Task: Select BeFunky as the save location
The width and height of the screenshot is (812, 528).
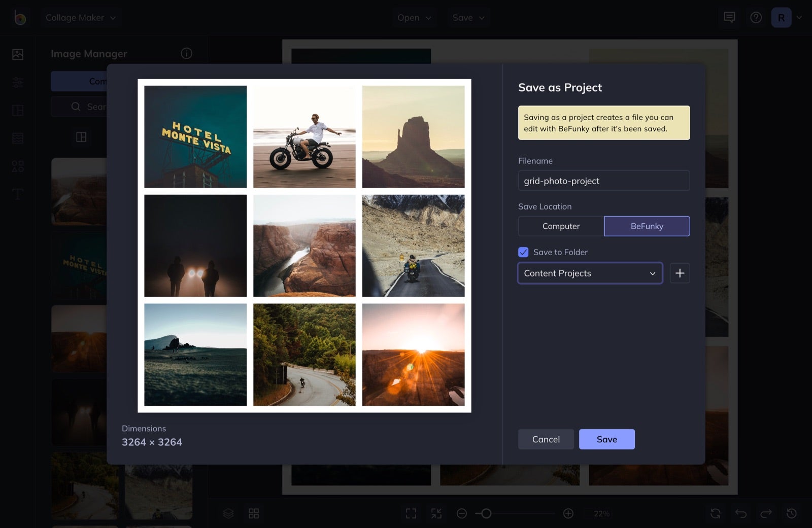Action: coord(647,226)
